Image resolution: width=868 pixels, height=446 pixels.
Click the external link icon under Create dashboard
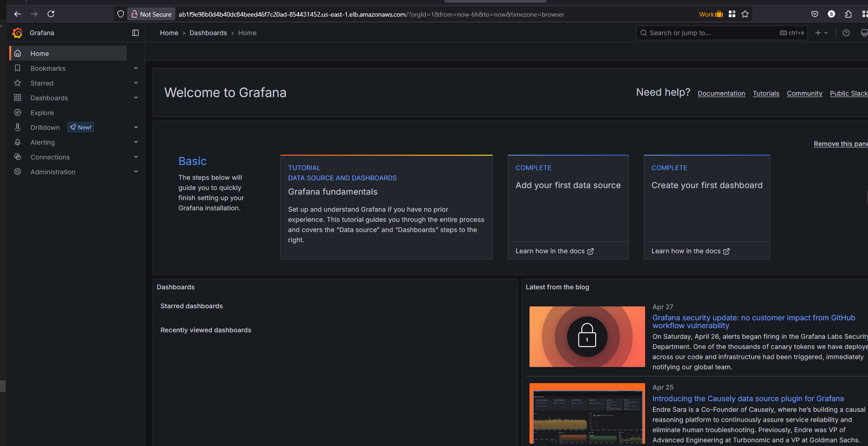click(726, 251)
